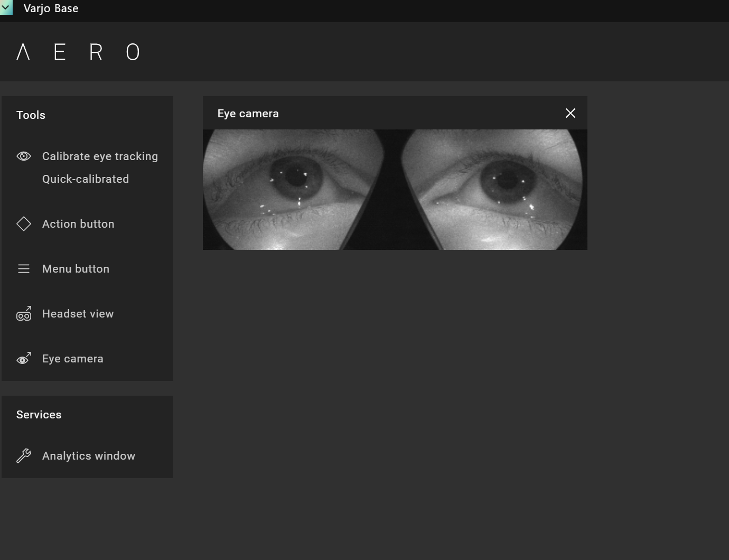
Task: Click the hamburger Menu button icon
Action: [24, 269]
